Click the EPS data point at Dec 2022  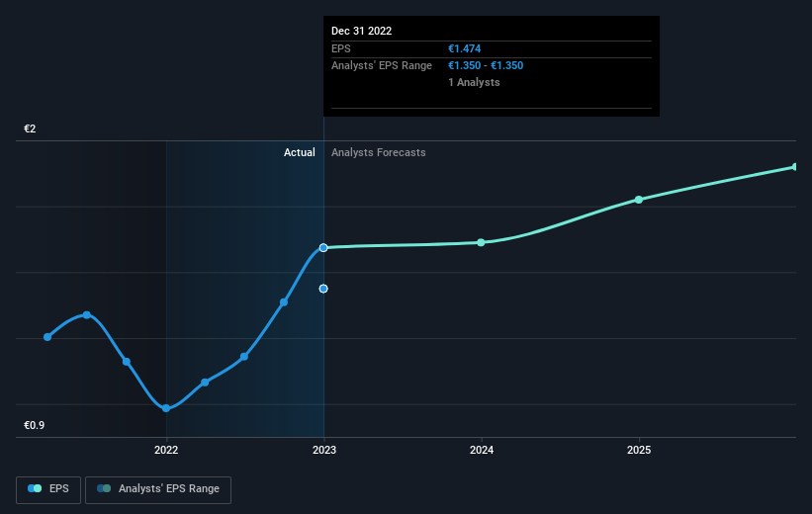323,248
